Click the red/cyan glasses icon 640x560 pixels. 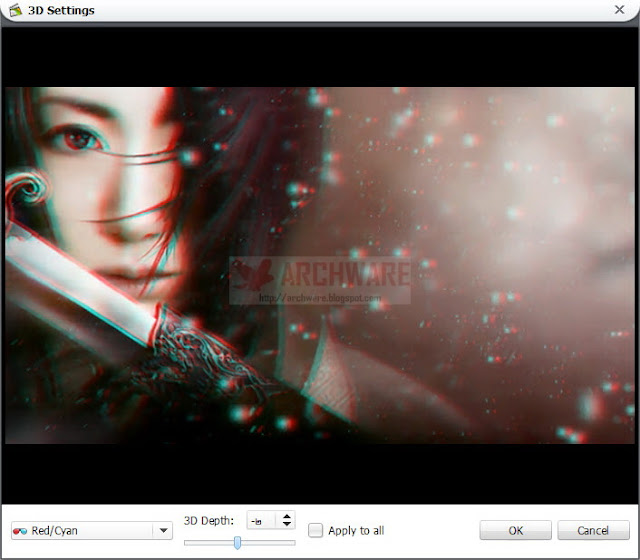[20, 531]
